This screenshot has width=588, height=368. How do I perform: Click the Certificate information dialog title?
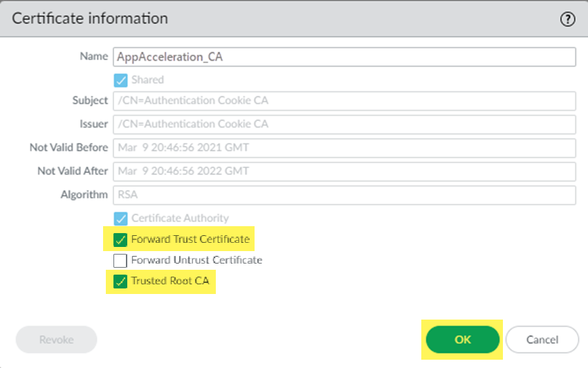point(90,19)
